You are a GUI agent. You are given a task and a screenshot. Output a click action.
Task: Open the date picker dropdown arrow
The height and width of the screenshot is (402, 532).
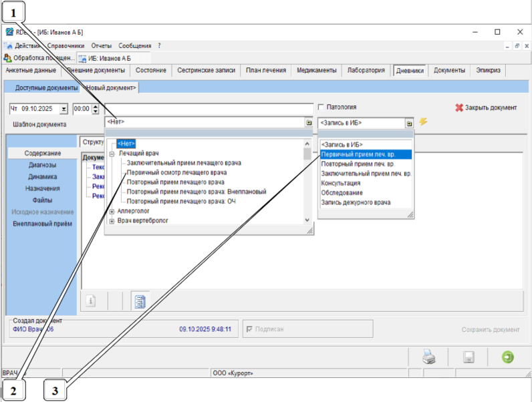click(x=63, y=108)
